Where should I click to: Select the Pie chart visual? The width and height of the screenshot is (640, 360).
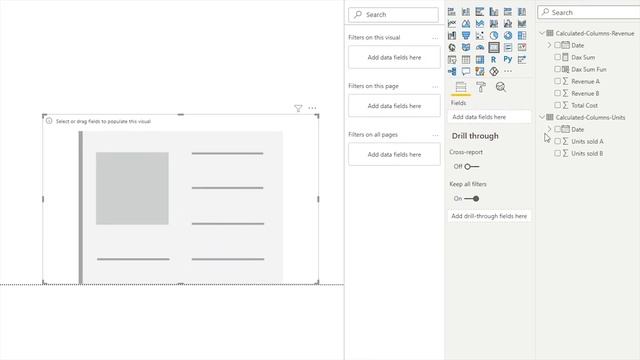click(x=494, y=36)
